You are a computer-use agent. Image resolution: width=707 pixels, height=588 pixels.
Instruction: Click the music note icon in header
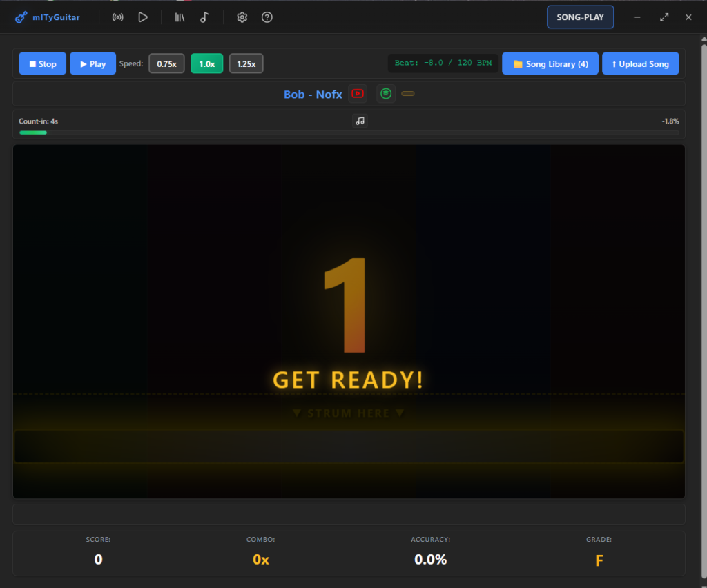click(204, 17)
